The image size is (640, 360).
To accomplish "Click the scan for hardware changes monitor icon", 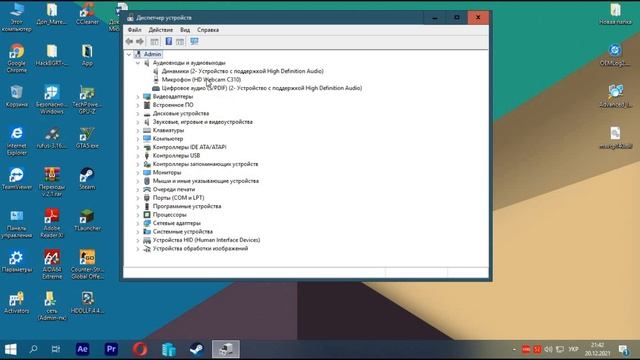I will (194, 41).
